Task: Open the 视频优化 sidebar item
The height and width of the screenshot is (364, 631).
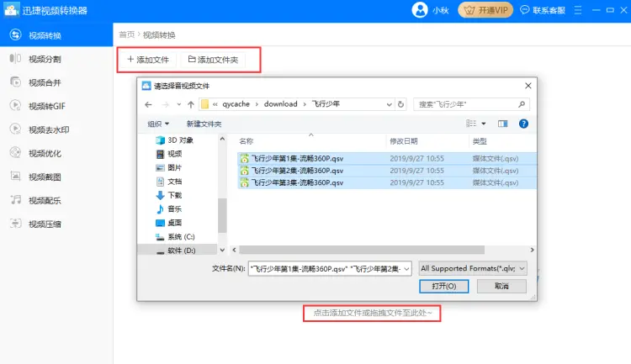Action: [x=56, y=153]
